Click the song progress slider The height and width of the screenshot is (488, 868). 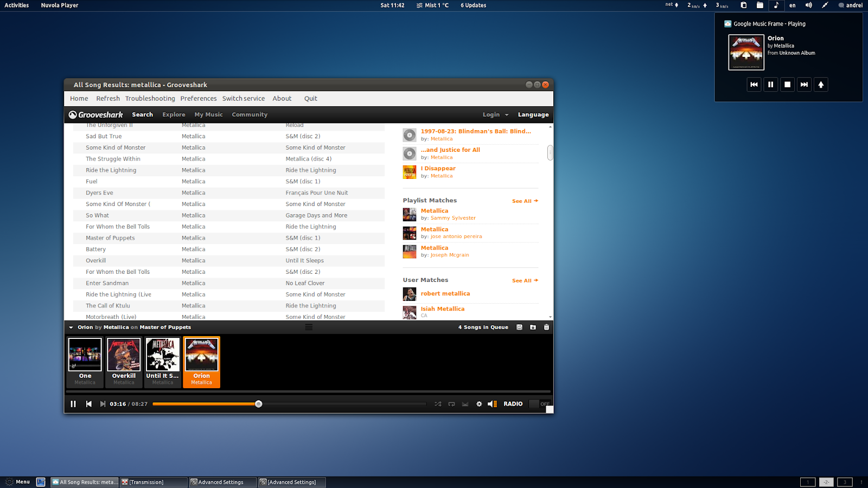coord(289,404)
